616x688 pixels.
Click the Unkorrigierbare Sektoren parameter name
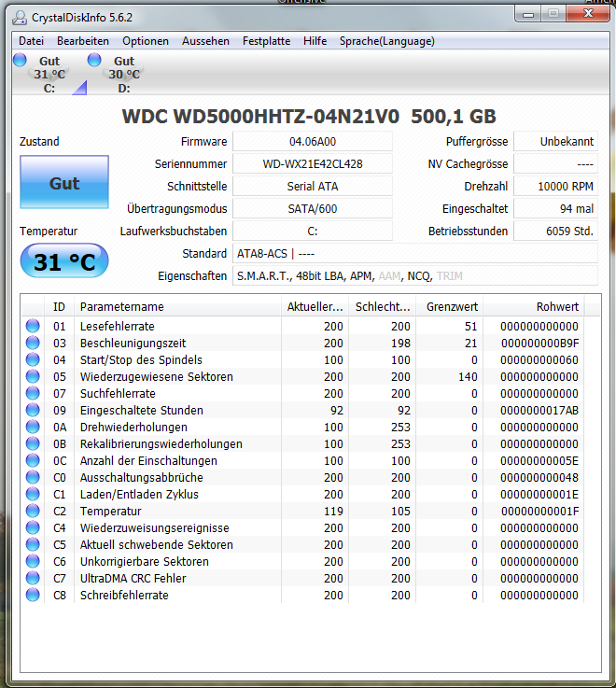(145, 562)
